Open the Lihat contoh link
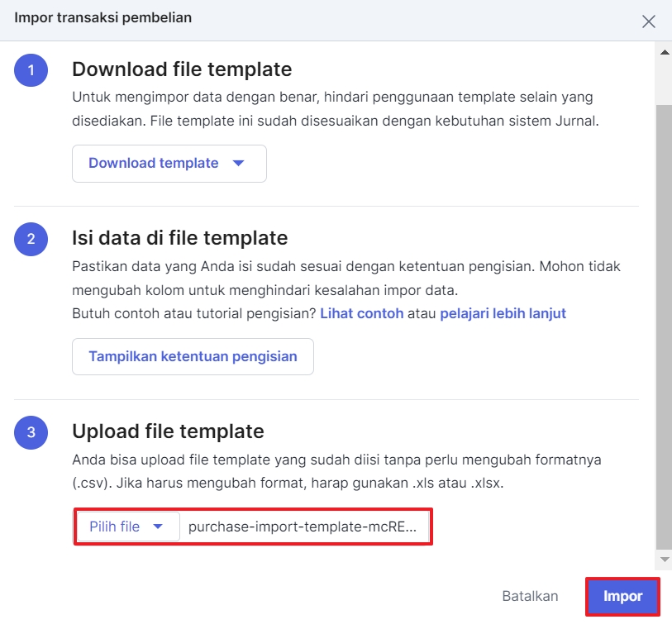 [x=361, y=313]
